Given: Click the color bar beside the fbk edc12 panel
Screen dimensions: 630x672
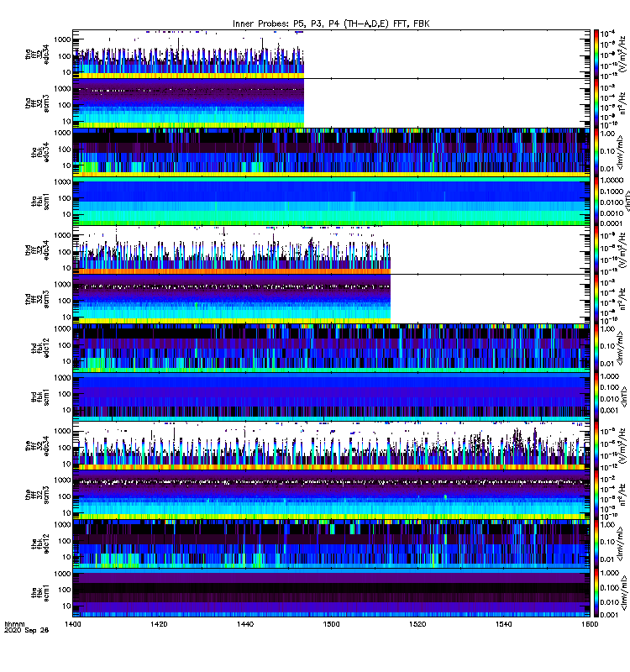Looking at the screenshot, I should pos(596,543).
